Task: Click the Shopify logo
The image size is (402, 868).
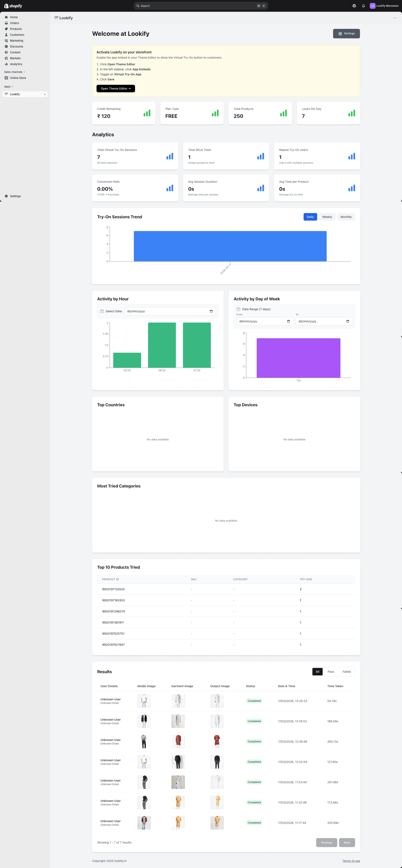Action: [x=13, y=6]
